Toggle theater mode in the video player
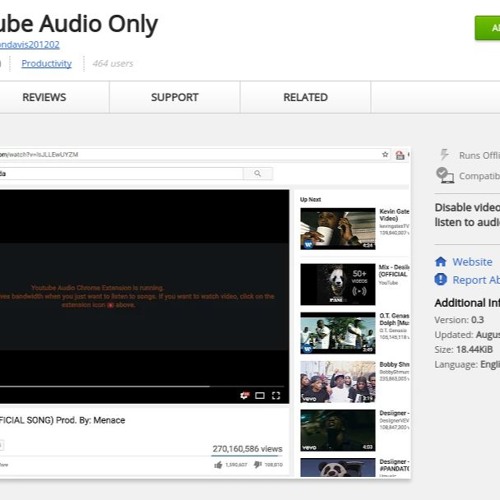Image resolution: width=500 pixels, height=500 pixels. point(260,396)
